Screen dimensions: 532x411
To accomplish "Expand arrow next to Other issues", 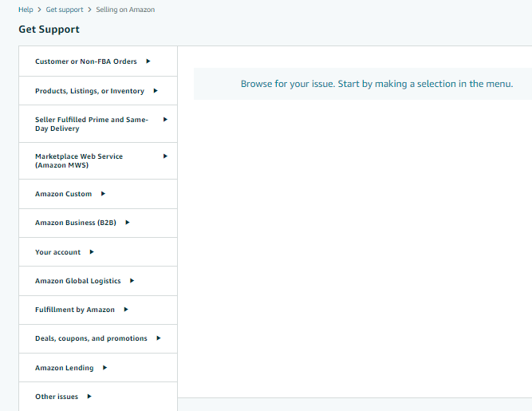I will (89, 397).
